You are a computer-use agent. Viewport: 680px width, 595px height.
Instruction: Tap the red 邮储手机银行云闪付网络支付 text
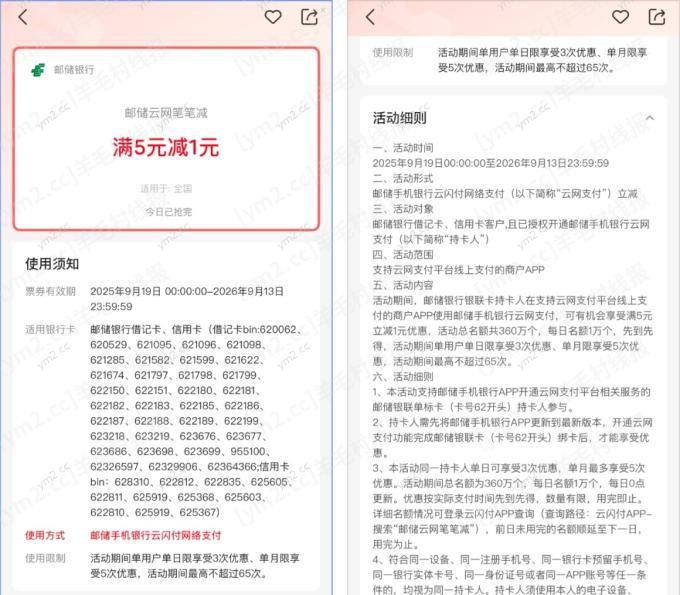point(156,535)
